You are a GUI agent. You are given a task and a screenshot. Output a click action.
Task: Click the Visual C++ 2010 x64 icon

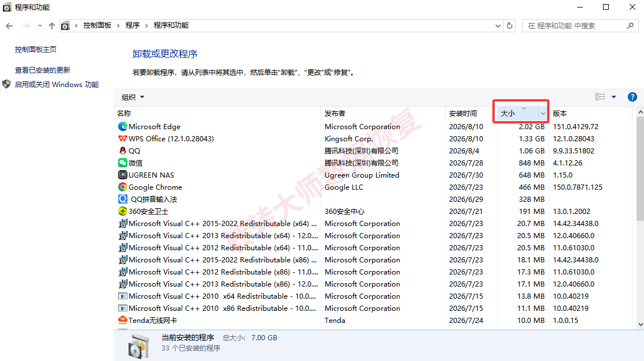pyautogui.click(x=122, y=296)
